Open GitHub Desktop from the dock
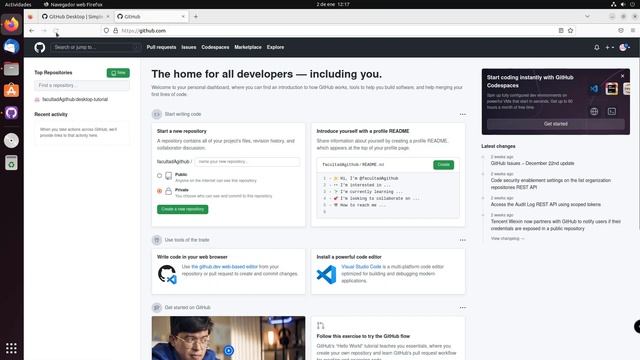The image size is (640, 360). [x=11, y=113]
